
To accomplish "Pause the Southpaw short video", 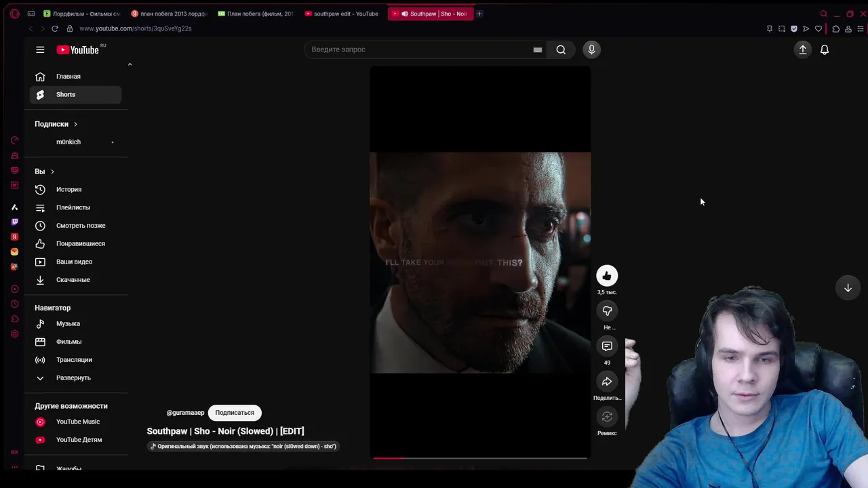I will coord(480,262).
